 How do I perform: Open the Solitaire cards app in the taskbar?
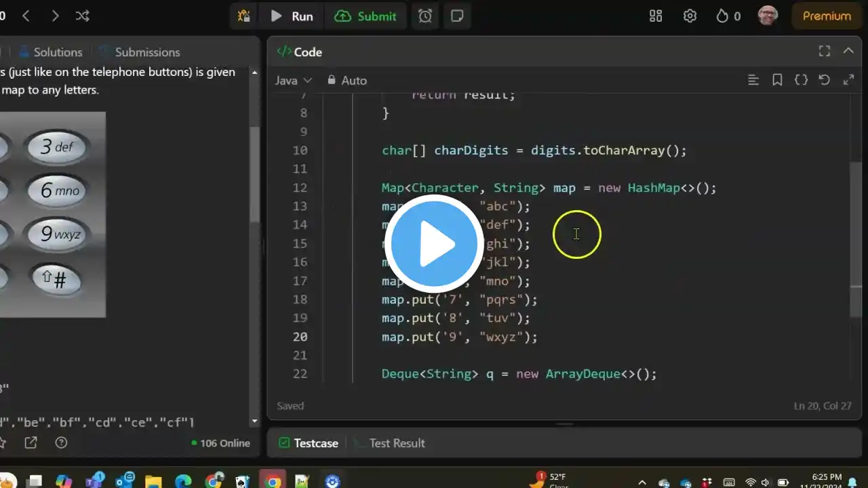coord(243,481)
